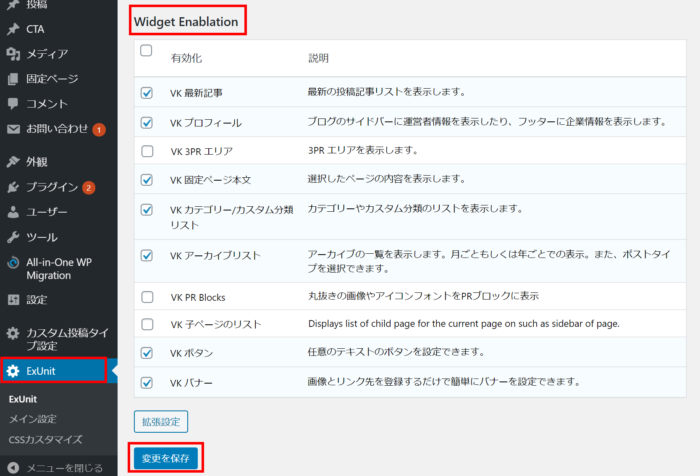
Task: Click the メディア media icon
Action: pos(13,54)
